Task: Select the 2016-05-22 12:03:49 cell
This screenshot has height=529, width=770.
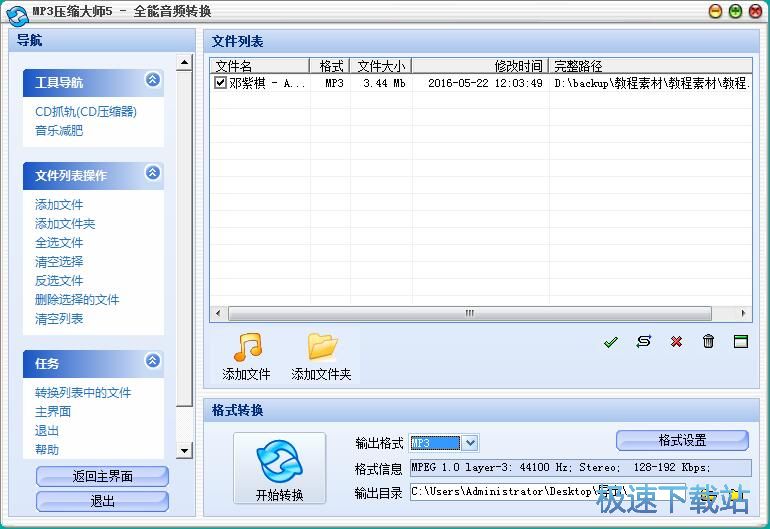Action: pyautogui.click(x=480, y=83)
